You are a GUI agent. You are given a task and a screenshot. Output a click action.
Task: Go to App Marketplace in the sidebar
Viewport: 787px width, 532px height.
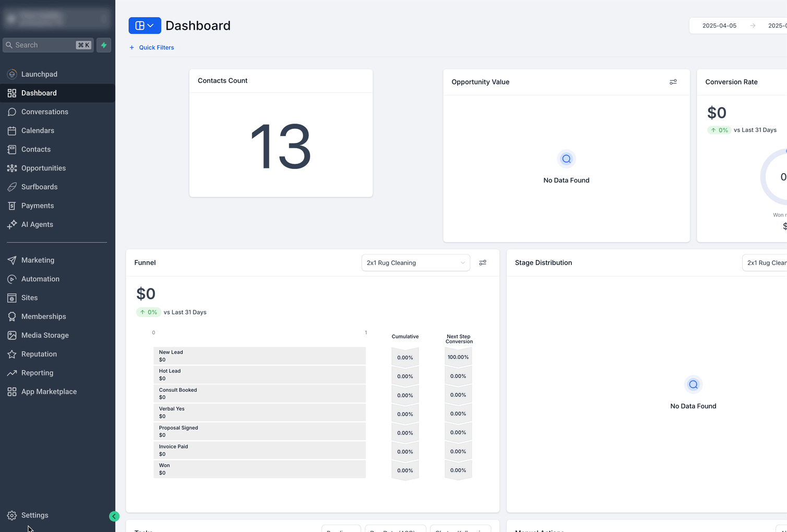(49, 391)
